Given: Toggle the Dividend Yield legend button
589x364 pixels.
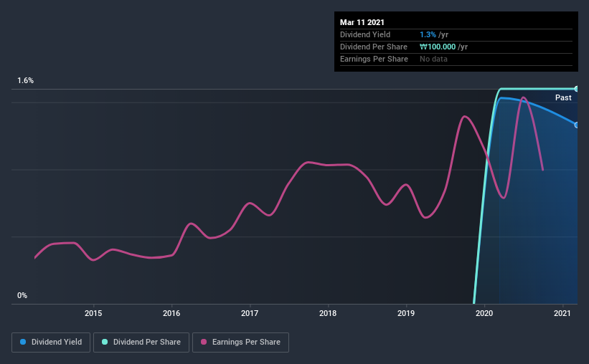Looking at the screenshot, I should (51, 343).
